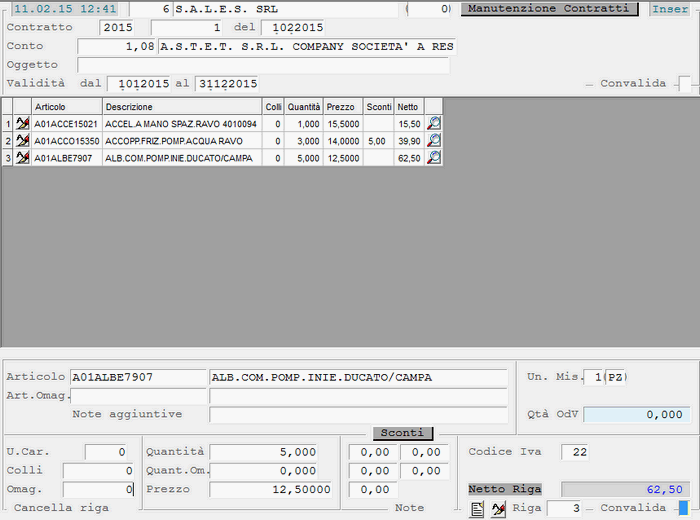Toggle the bottom Convalida blue box

(x=683, y=508)
